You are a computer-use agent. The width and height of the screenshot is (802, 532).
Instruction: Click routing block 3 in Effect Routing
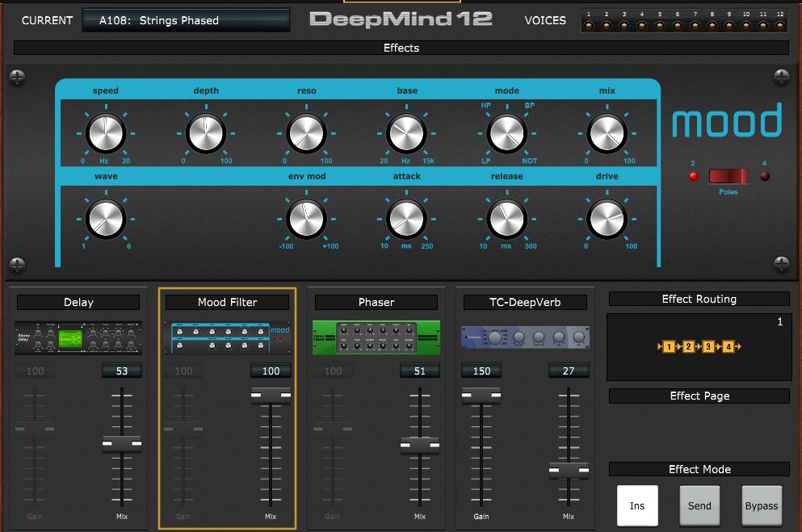coord(708,347)
